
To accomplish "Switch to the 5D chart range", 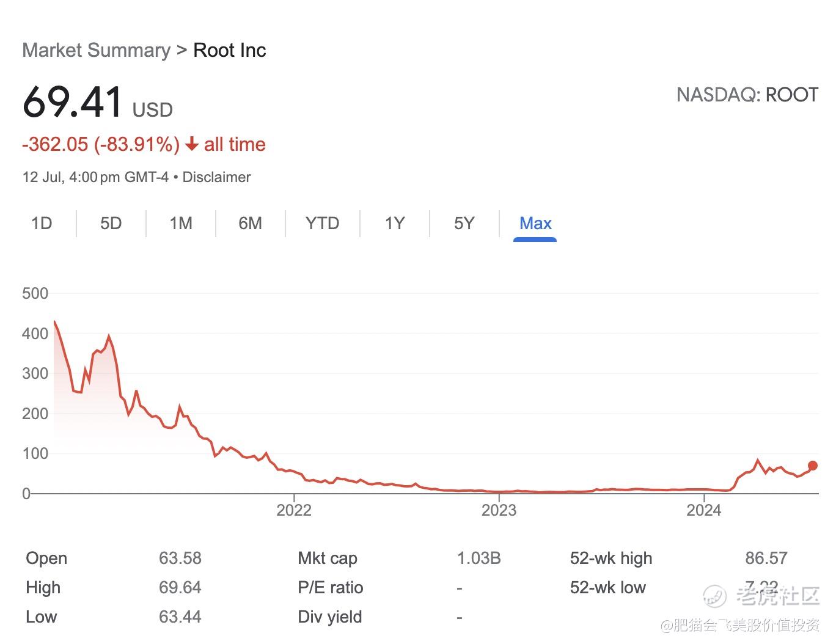I will pos(111,224).
